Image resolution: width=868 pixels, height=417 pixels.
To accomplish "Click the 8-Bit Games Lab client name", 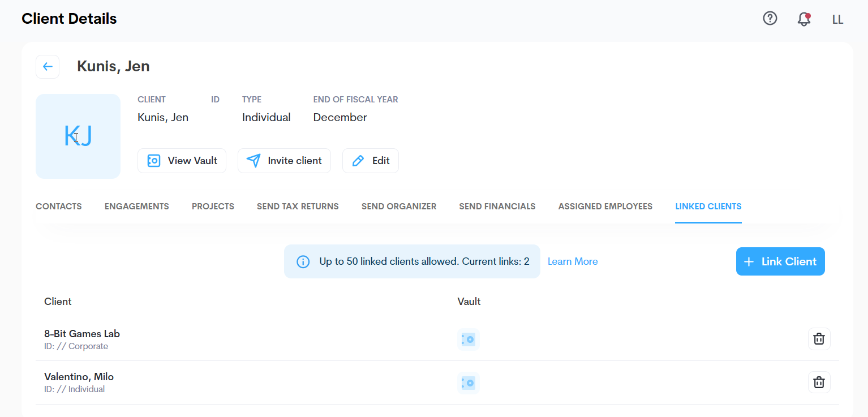I will [x=82, y=334].
